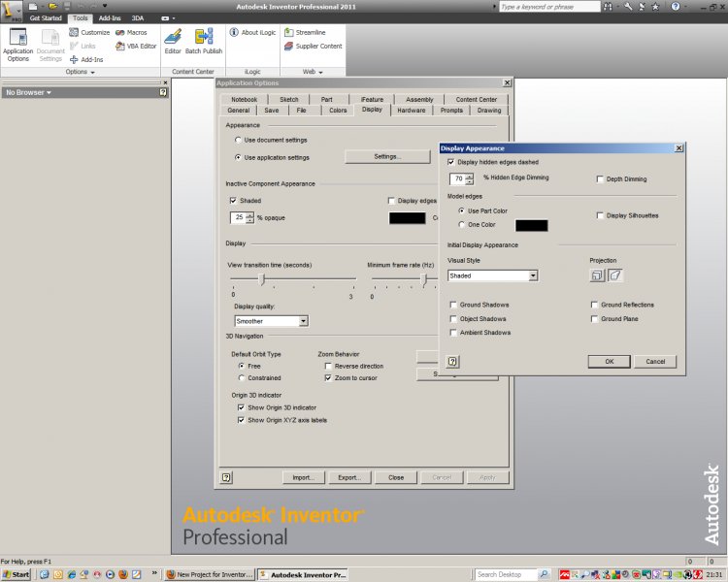Viewport: 728px width, 582px height.
Task: Click OK in Display Appearance dialog
Action: 610,362
